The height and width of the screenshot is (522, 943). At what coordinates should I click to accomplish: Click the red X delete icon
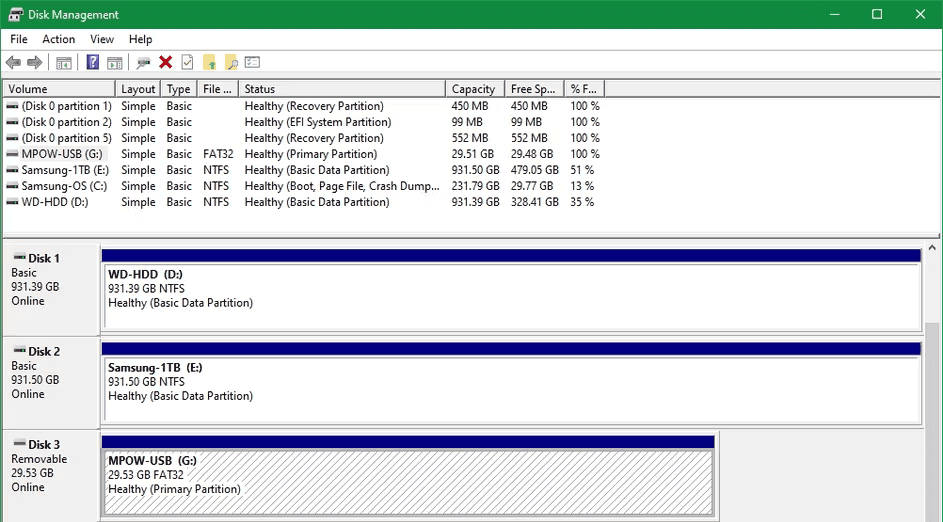165,63
